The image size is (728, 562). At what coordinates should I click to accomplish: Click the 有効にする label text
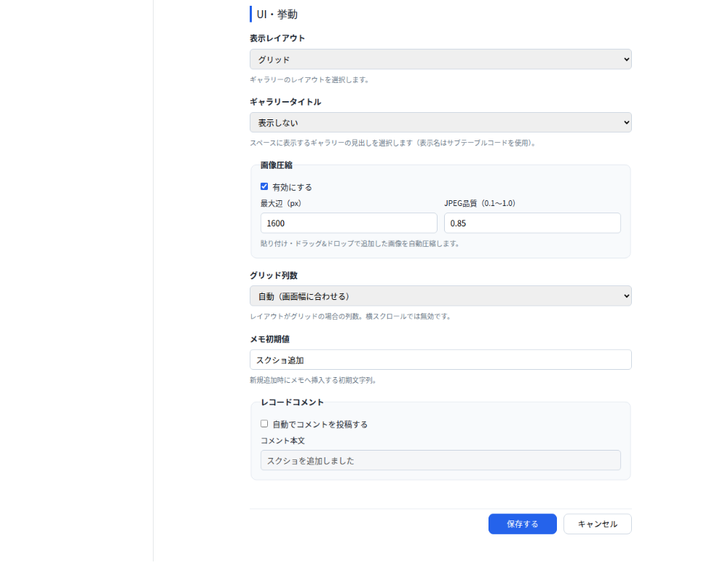pos(292,187)
